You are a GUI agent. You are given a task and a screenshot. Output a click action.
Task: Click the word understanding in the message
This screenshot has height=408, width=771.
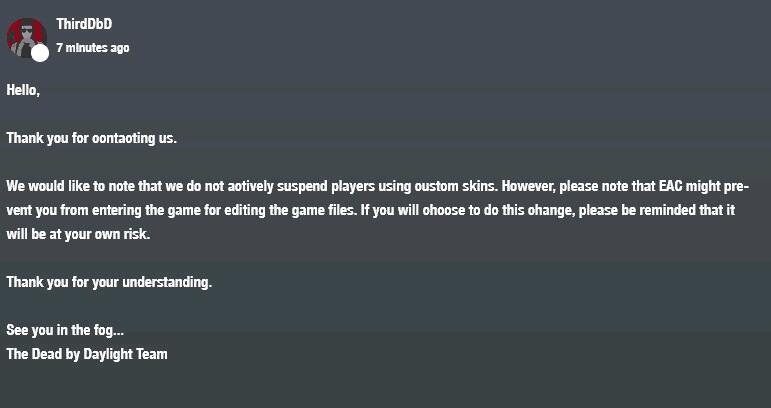167,282
